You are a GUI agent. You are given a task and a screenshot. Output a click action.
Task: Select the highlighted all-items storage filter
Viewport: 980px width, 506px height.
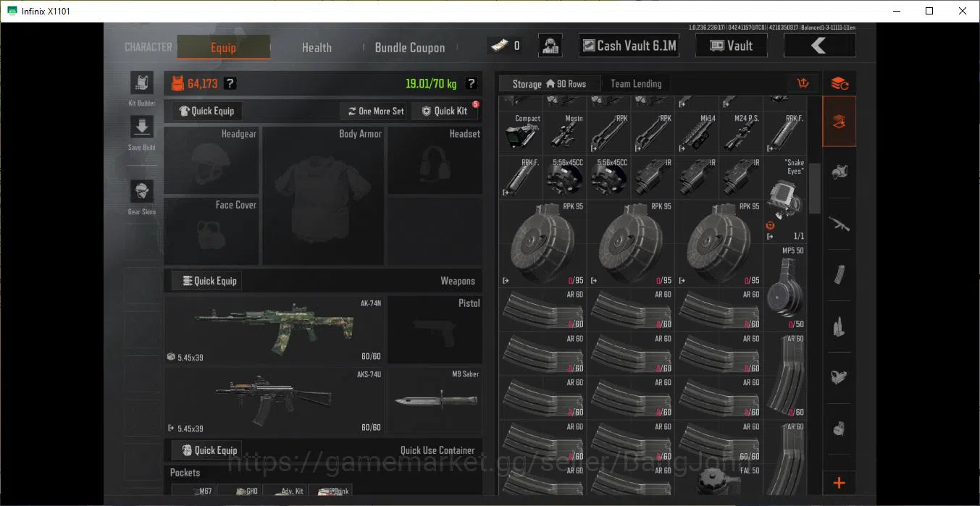click(839, 122)
